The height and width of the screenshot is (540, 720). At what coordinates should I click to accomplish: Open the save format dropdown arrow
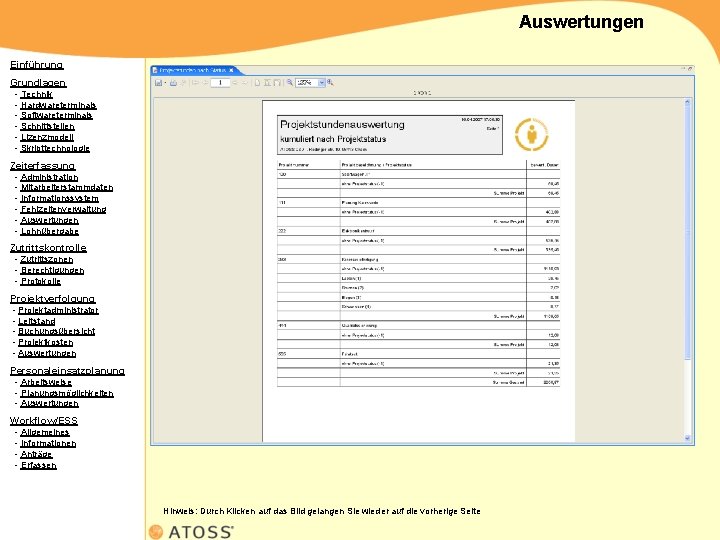click(165, 83)
